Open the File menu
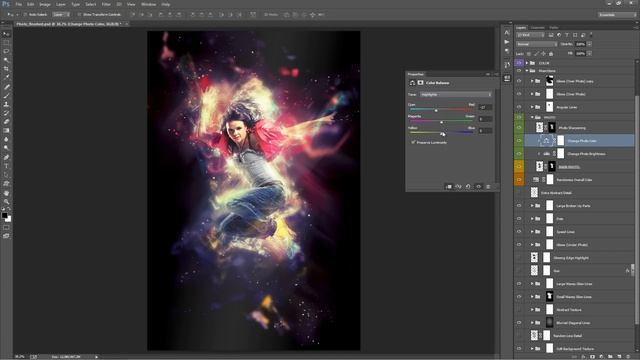 point(18,4)
